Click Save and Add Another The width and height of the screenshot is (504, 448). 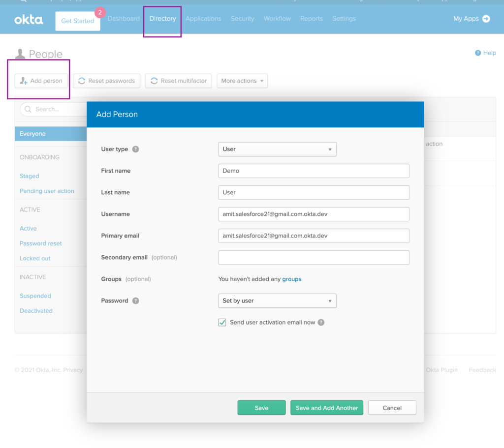point(326,407)
